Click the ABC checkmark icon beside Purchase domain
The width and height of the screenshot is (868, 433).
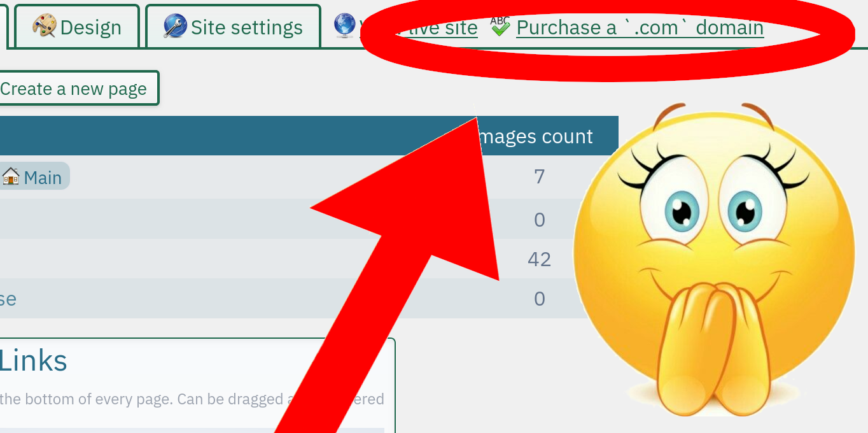pyautogui.click(x=501, y=26)
